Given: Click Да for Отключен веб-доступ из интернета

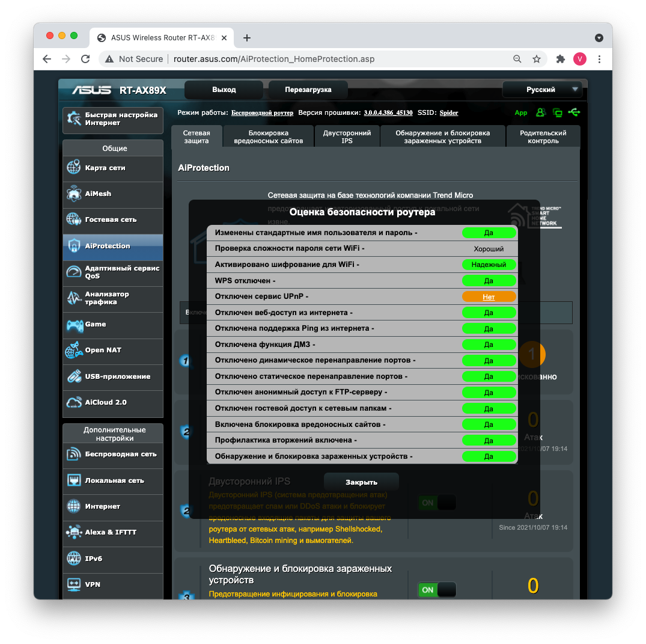Looking at the screenshot, I should click(489, 313).
